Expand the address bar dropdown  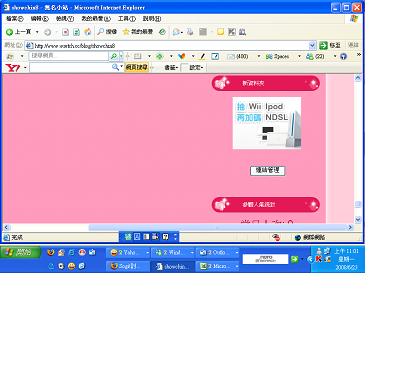click(312, 46)
